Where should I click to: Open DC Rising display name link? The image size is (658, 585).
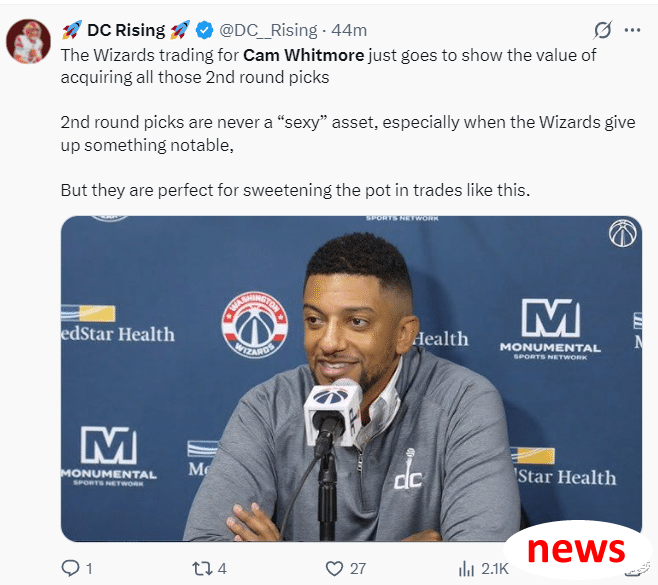tap(126, 30)
